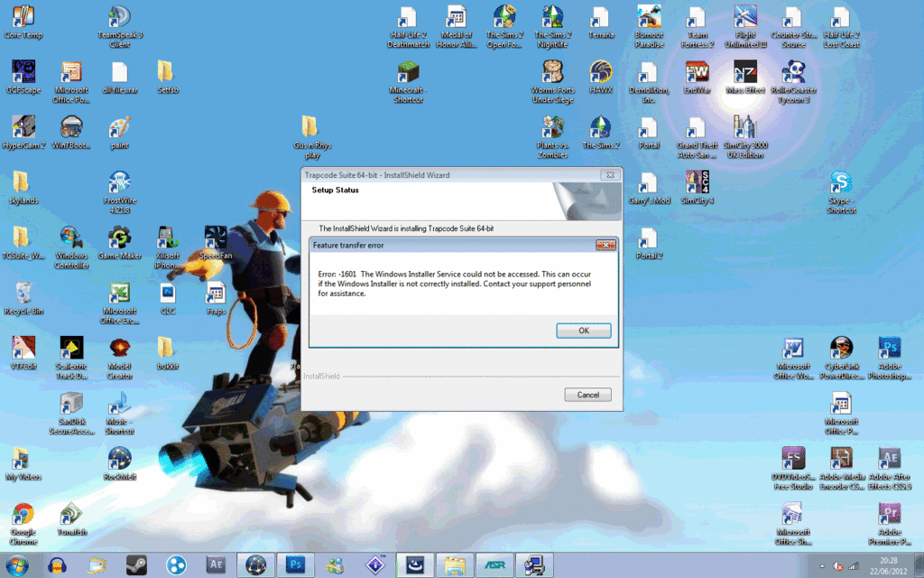Open Mass Effect desktop icon

point(744,78)
